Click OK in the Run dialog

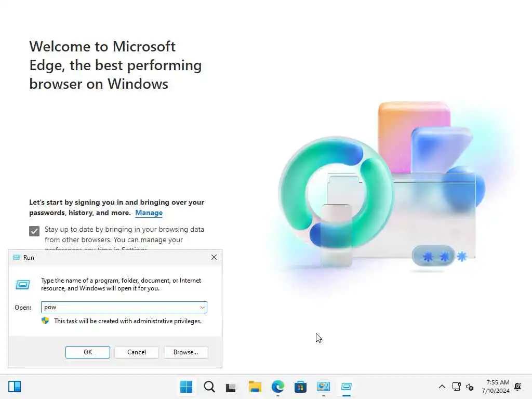coord(87,352)
